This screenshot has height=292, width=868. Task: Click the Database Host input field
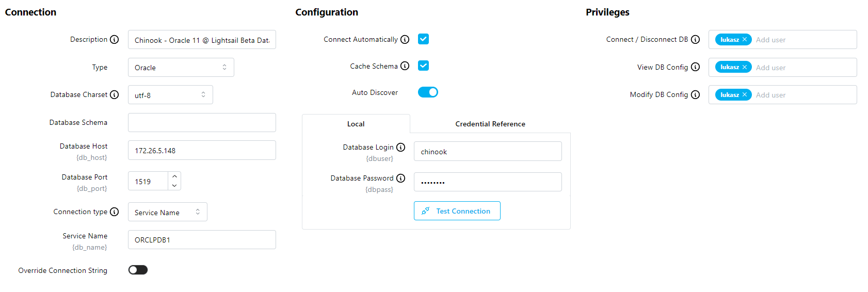[202, 151]
